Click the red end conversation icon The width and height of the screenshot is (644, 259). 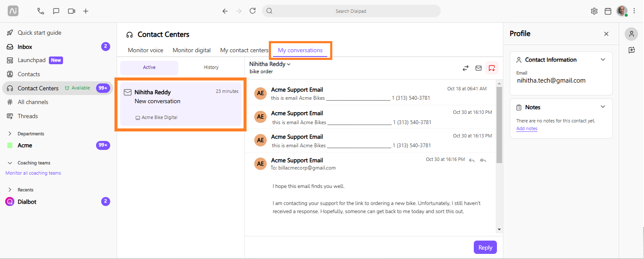point(492,68)
